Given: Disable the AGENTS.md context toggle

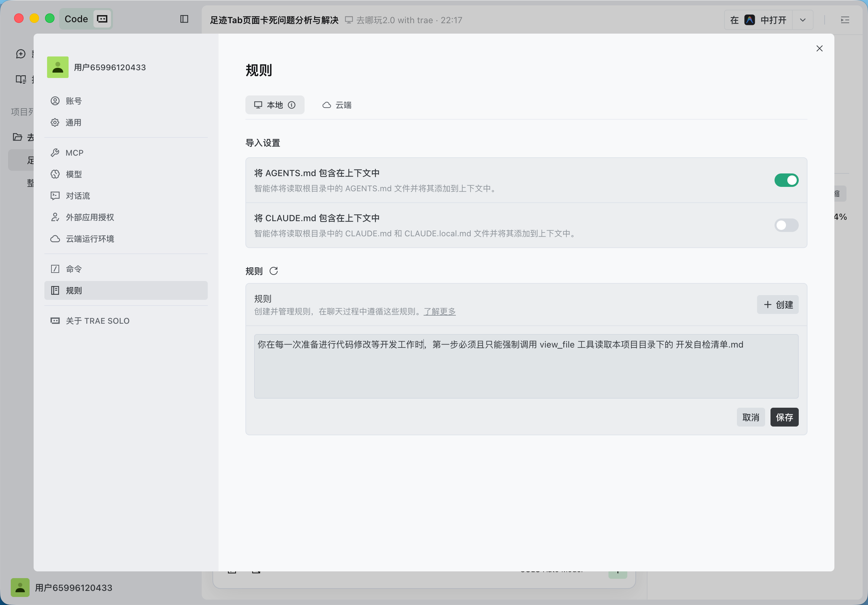Looking at the screenshot, I should pos(786,180).
